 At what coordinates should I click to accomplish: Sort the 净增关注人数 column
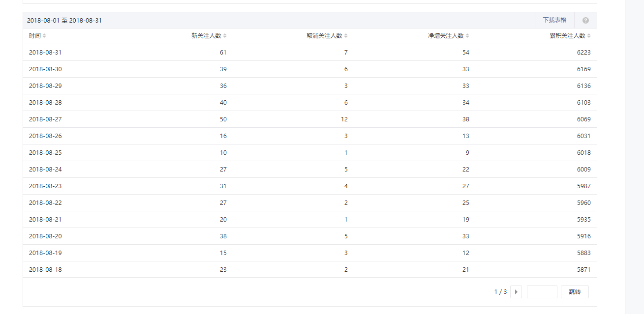(467, 35)
